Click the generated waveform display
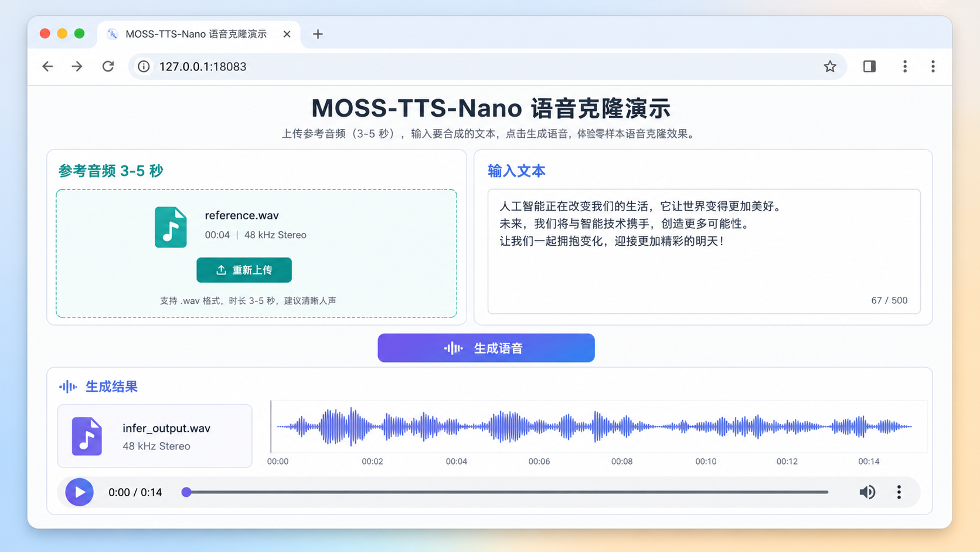This screenshot has height=552, width=980. (x=598, y=426)
